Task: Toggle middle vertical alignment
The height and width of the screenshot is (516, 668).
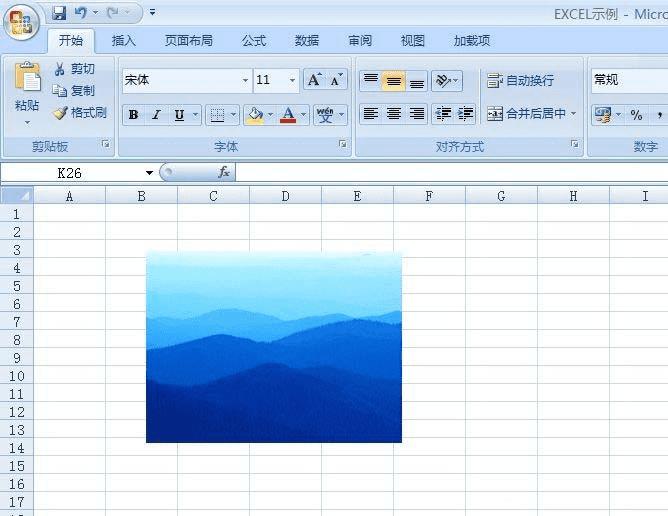Action: pyautogui.click(x=394, y=80)
